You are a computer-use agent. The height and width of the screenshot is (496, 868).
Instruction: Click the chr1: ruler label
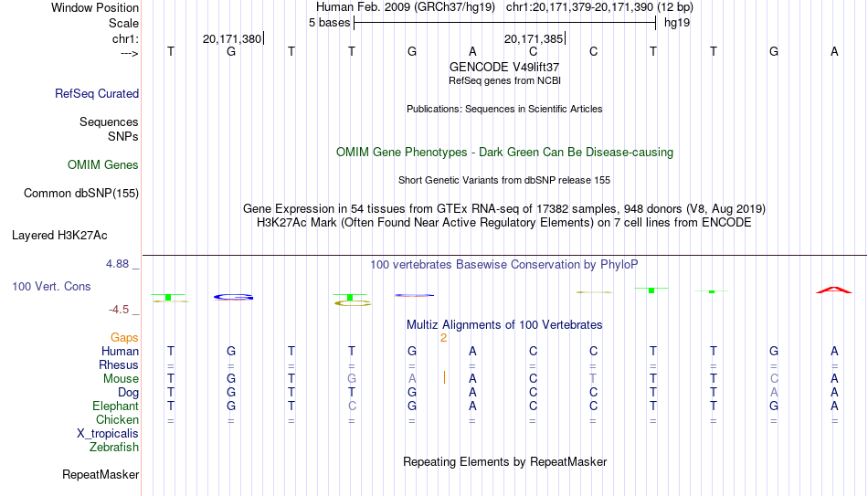point(125,38)
